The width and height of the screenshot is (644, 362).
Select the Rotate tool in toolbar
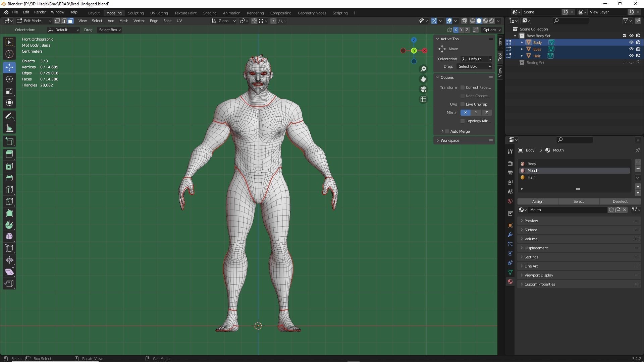(x=9, y=79)
